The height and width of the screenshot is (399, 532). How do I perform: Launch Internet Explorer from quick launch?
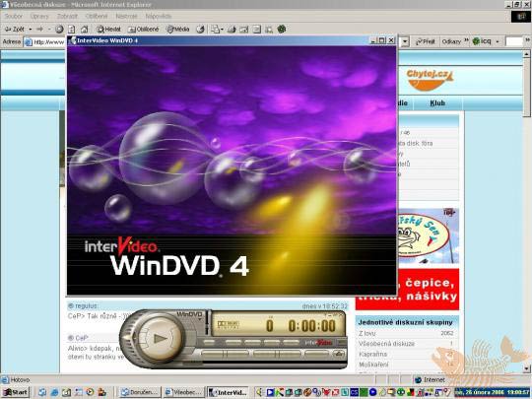tap(54, 392)
